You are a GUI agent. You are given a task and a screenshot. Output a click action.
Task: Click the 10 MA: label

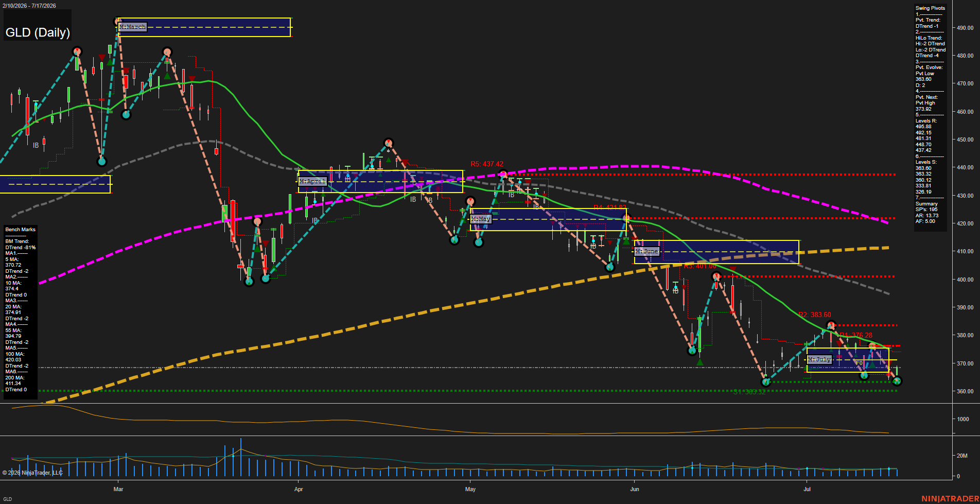coord(13,283)
